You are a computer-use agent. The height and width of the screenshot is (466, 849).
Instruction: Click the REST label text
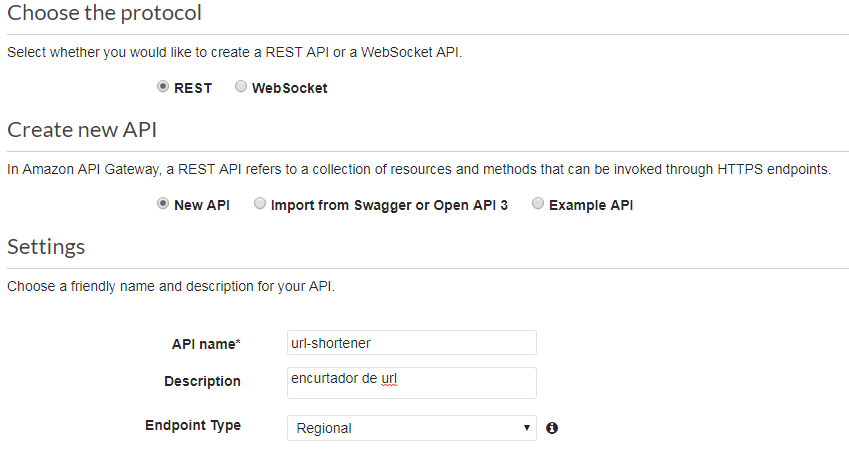pos(193,88)
